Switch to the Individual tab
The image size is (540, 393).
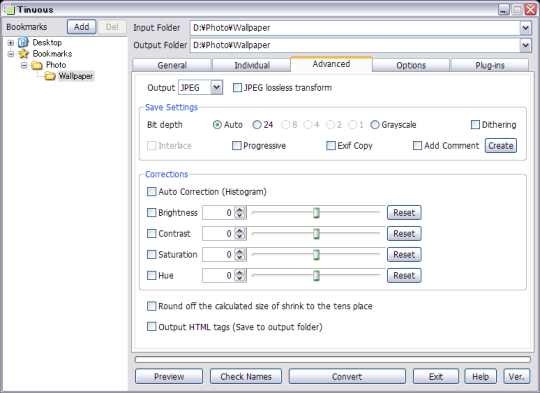click(x=252, y=65)
